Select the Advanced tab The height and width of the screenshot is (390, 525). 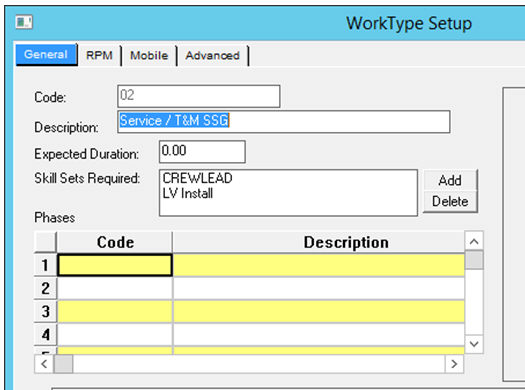(x=213, y=55)
